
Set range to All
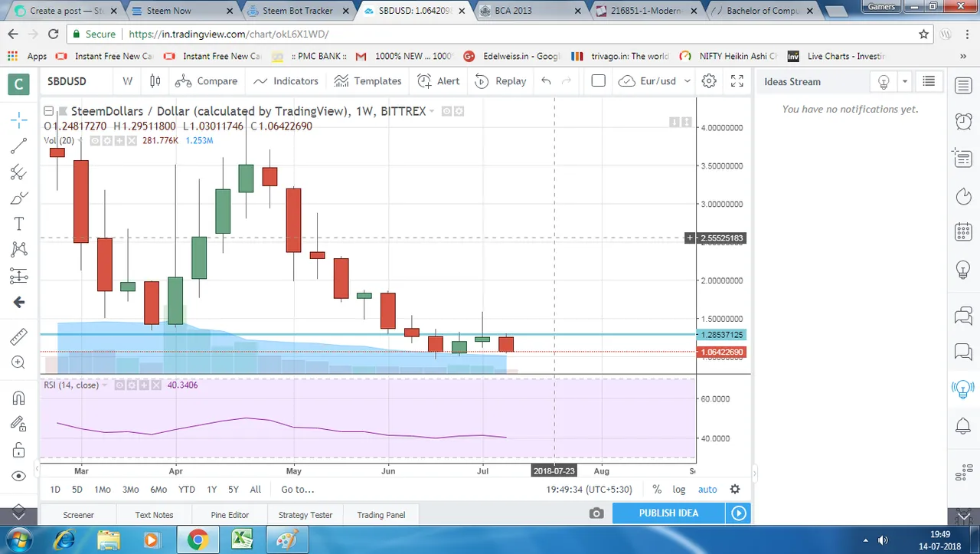(256, 490)
